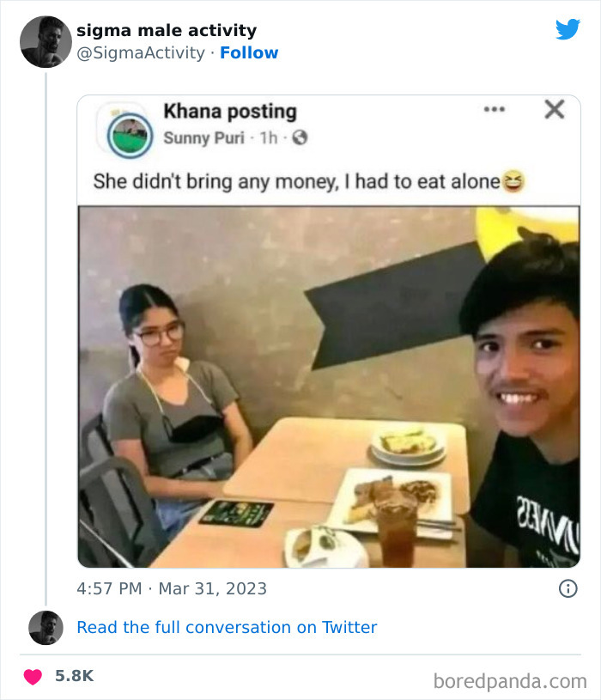
Task: Open the Khana posting page title
Action: (229, 111)
